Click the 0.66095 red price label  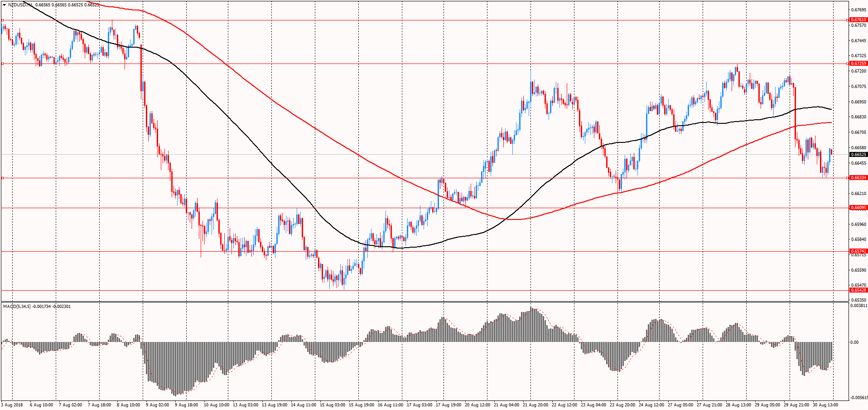pos(858,208)
